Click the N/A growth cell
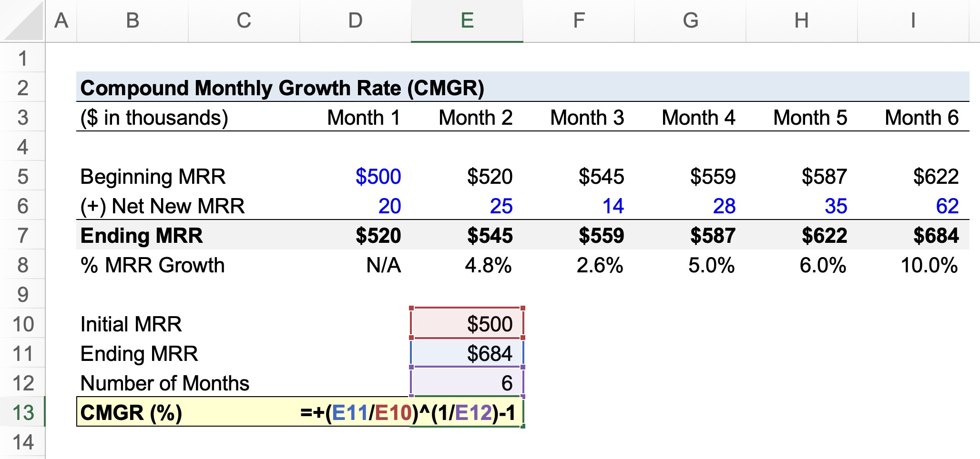Screen dimensions: 980x459 click(x=356, y=265)
